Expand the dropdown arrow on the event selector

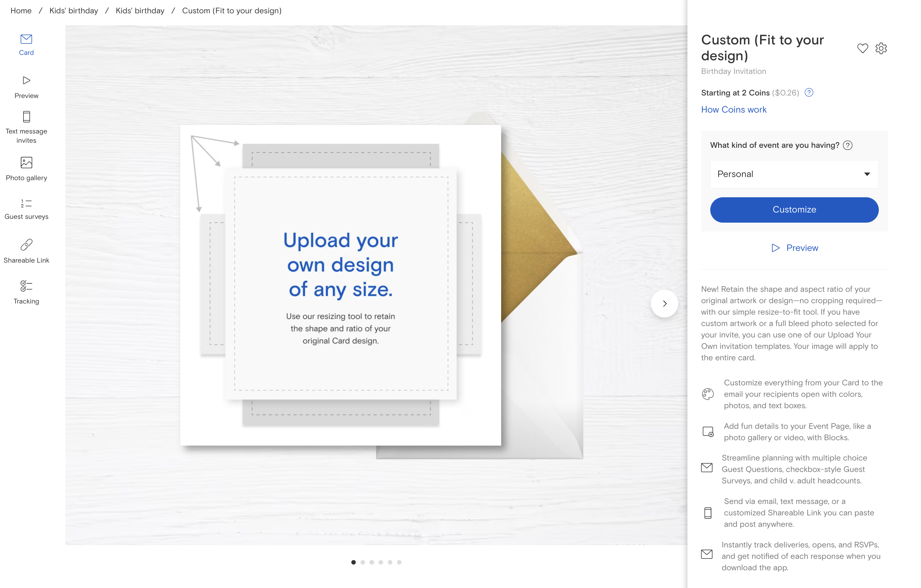click(867, 174)
